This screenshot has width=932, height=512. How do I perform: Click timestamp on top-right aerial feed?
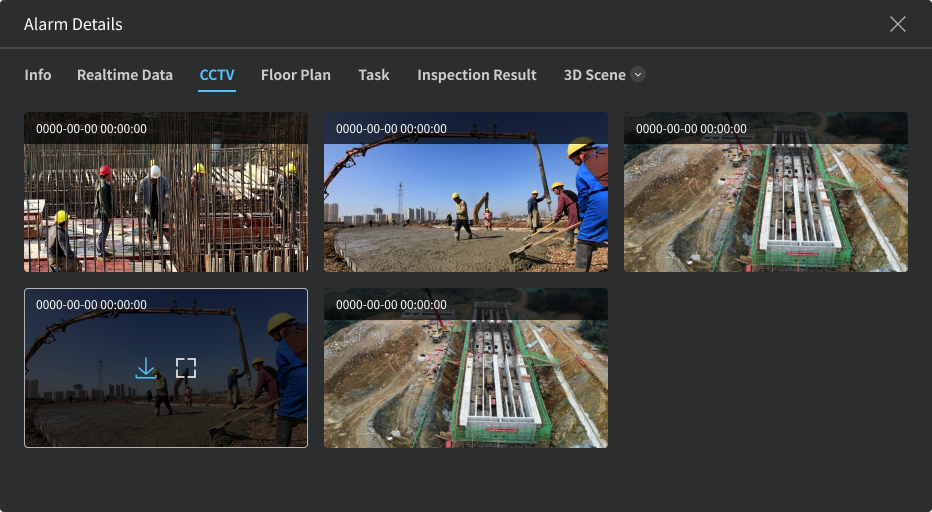691,129
